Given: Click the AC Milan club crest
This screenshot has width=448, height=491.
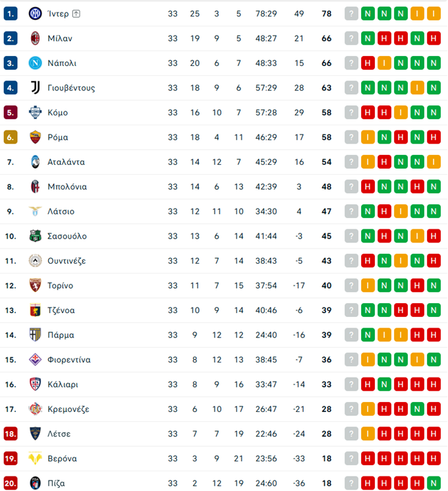Looking at the screenshot, I should [x=35, y=38].
